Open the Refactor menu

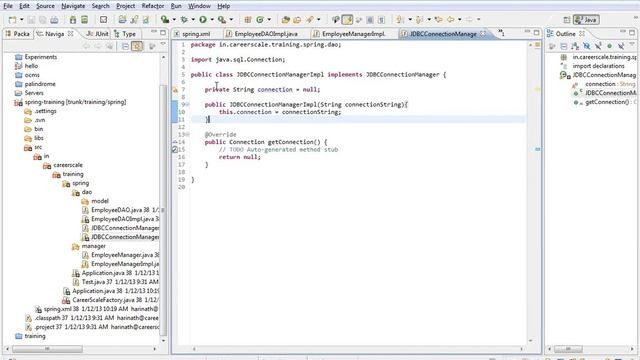(x=153, y=6)
